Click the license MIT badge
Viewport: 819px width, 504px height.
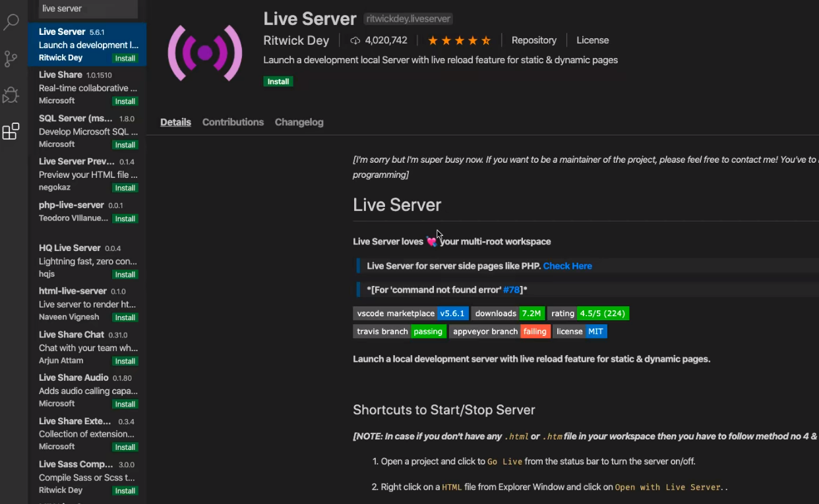pyautogui.click(x=580, y=331)
